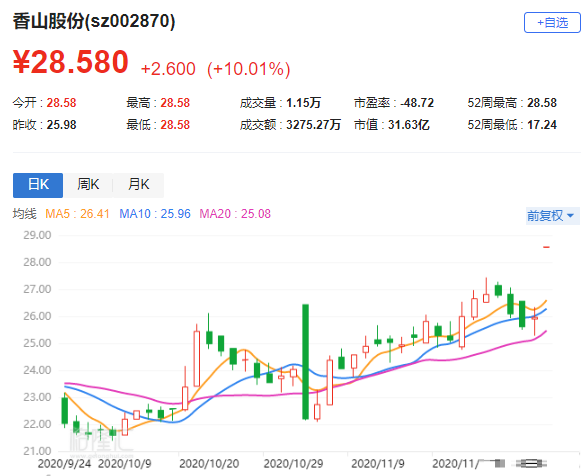586x476 pixels.
Task: Click the 2020/11/9 date axis label
Action: pyautogui.click(x=377, y=464)
